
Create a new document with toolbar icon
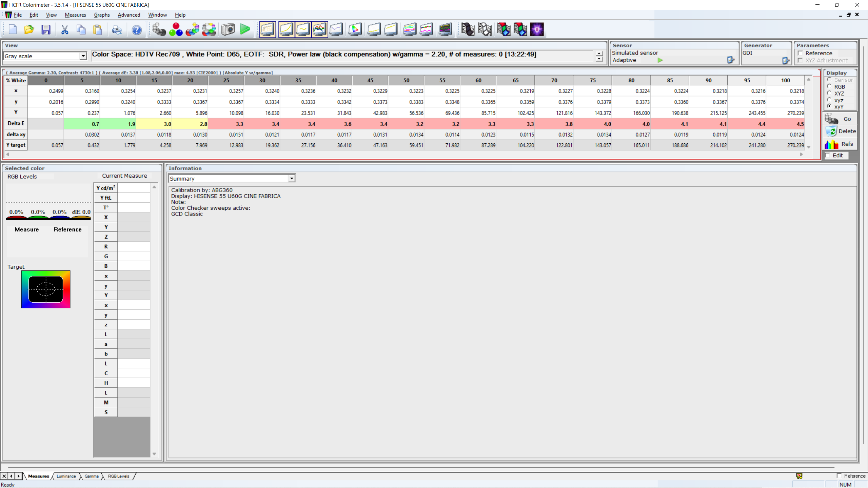(13, 30)
